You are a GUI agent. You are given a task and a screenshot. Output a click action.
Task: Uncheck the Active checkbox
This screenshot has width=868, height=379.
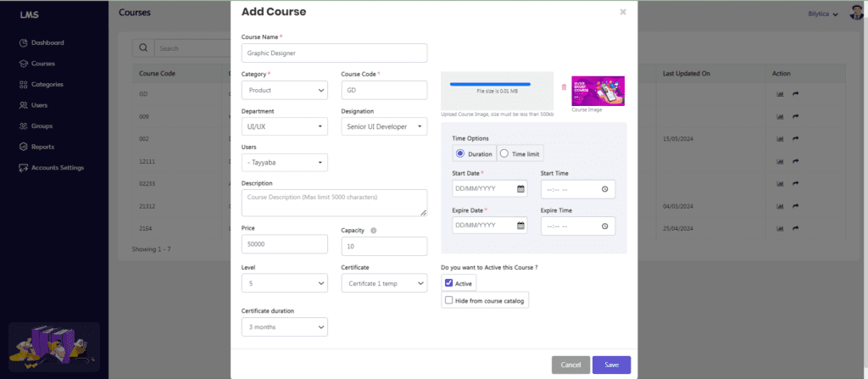click(x=449, y=283)
